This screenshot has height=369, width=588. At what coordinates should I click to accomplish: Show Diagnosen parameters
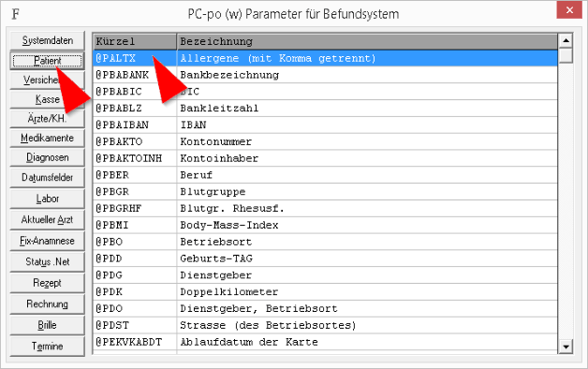click(47, 157)
